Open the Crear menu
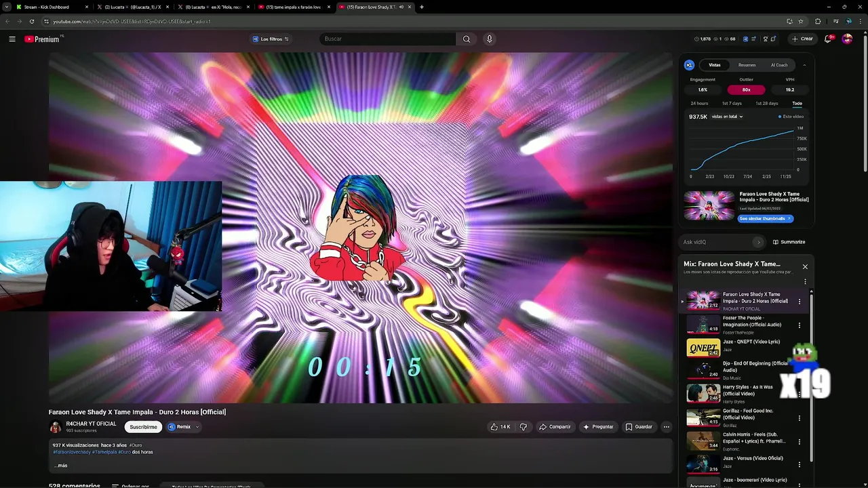This screenshot has height=488, width=868. click(x=802, y=39)
